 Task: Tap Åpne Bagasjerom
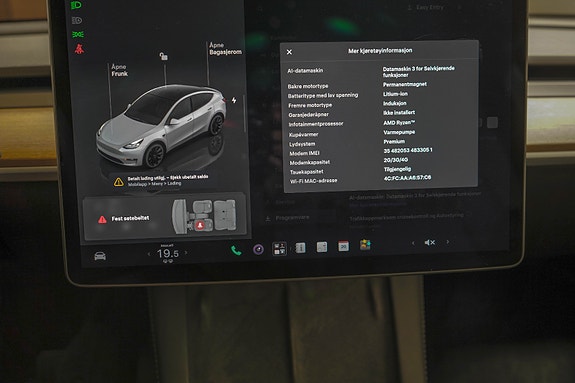point(225,48)
